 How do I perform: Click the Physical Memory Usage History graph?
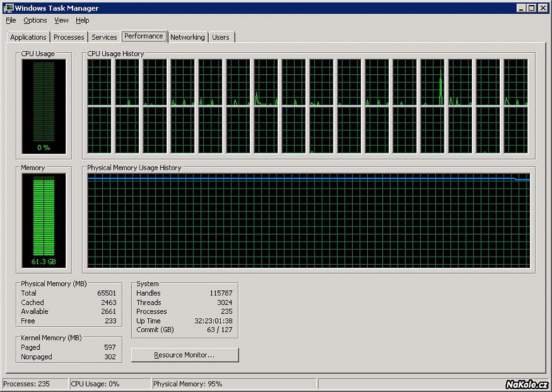pos(309,220)
